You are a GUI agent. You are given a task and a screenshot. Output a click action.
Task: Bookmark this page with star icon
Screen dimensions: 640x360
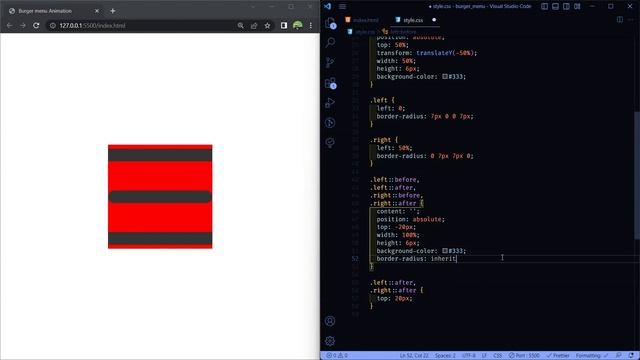(x=267, y=25)
